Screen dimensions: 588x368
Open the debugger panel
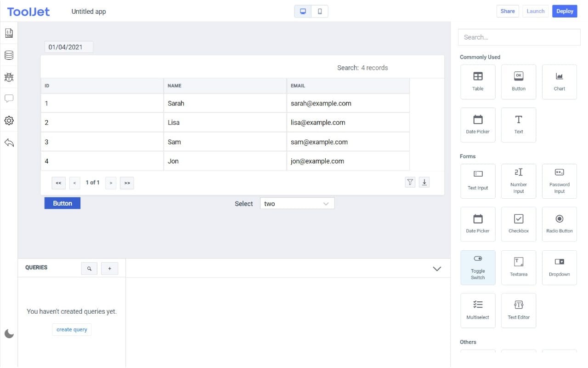point(9,77)
